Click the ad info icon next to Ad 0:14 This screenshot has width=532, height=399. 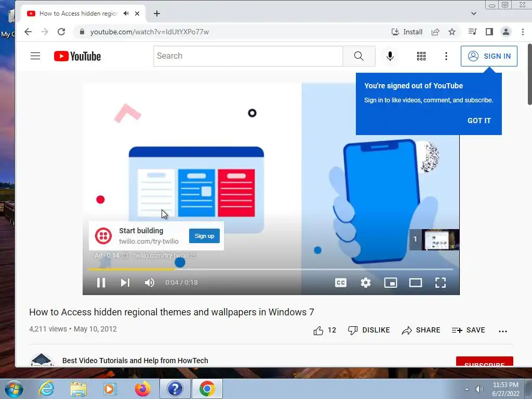pos(125,256)
